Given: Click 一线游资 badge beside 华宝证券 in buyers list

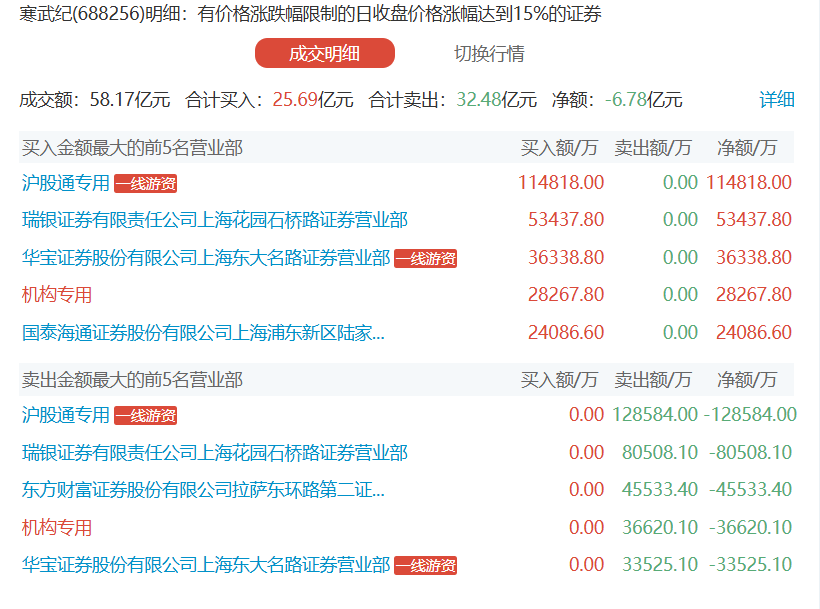Looking at the screenshot, I should 425,259.
